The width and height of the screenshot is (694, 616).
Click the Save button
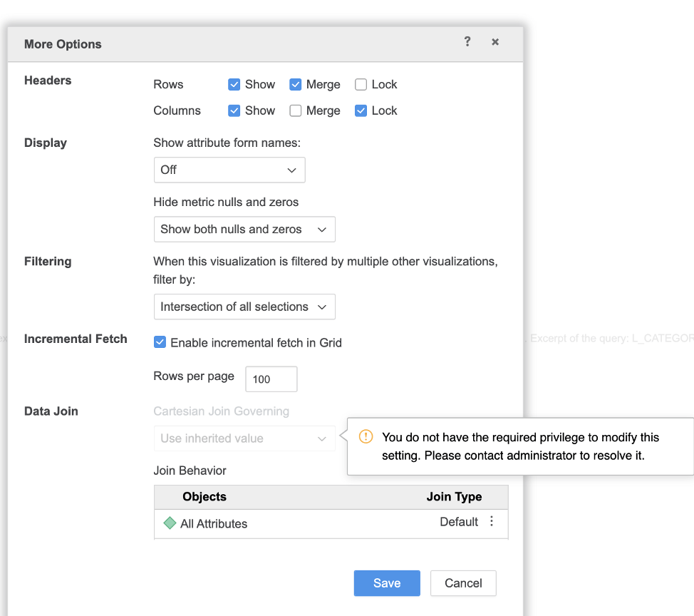pyautogui.click(x=387, y=583)
